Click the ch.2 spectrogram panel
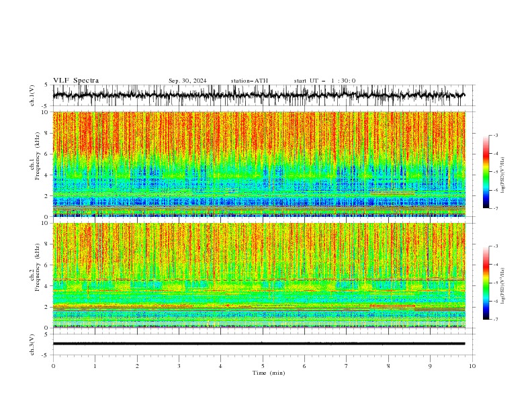The width and height of the screenshot is (532, 411). click(x=259, y=275)
